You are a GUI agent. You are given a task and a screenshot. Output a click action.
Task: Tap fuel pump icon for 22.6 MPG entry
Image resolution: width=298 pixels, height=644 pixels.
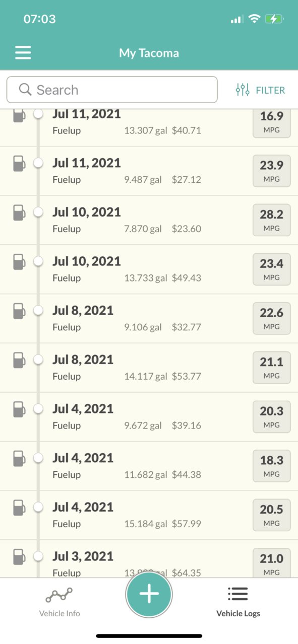point(19,311)
